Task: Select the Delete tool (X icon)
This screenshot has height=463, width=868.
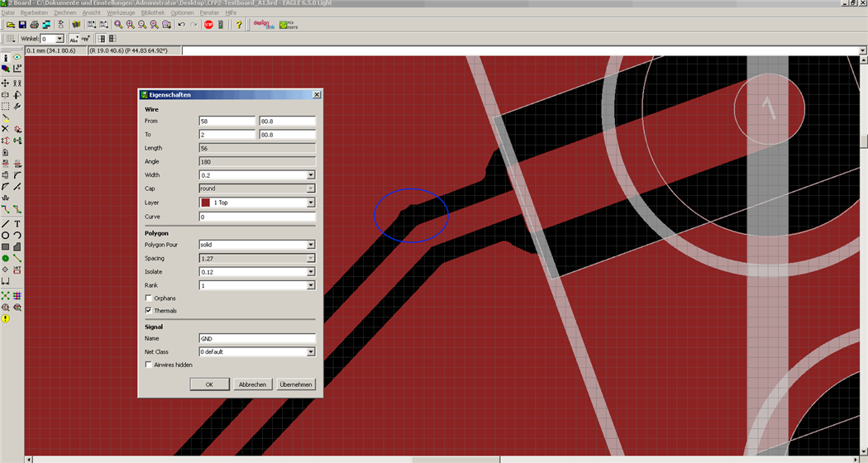Action: [5, 130]
